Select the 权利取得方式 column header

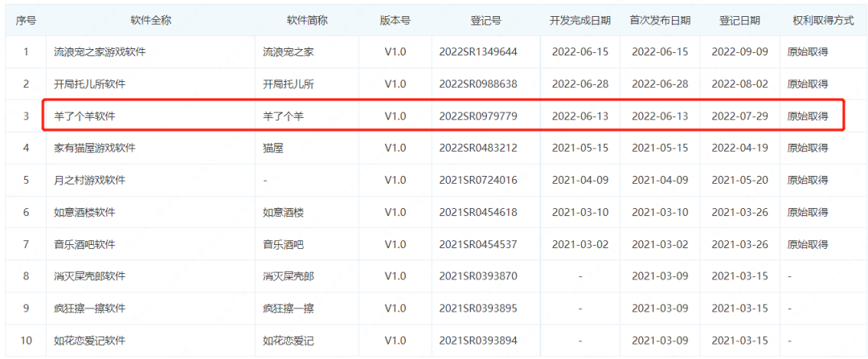coord(822,20)
